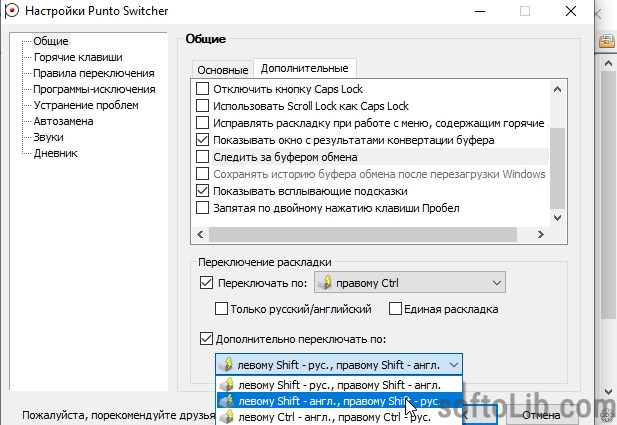The image size is (617, 425).
Task: Choose левому Ctrl - англ., правому Ctrl - рус.
Action: tap(339, 417)
